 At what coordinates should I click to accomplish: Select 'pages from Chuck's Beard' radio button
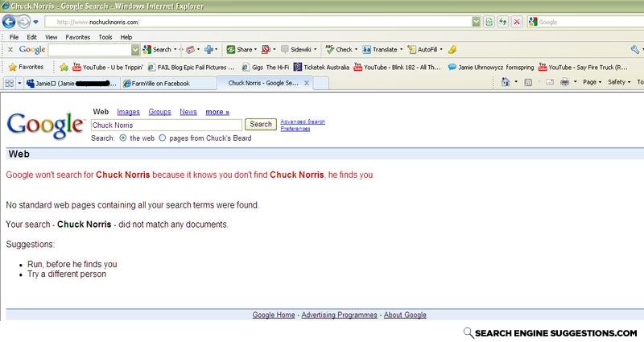163,138
